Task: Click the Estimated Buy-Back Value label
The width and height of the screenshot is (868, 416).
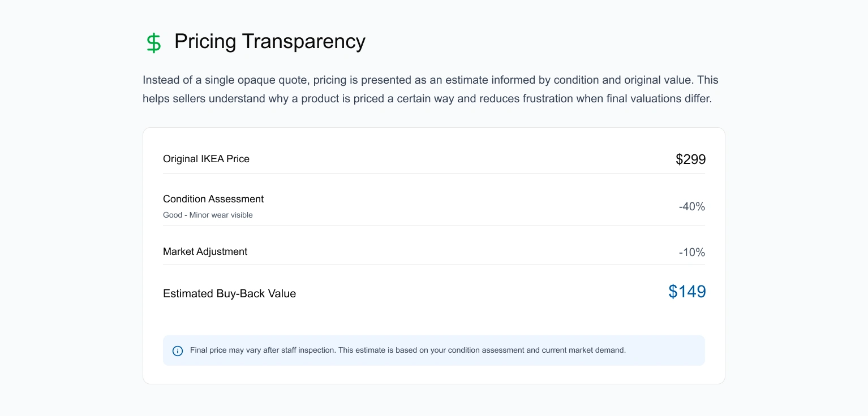Action: [x=229, y=293]
